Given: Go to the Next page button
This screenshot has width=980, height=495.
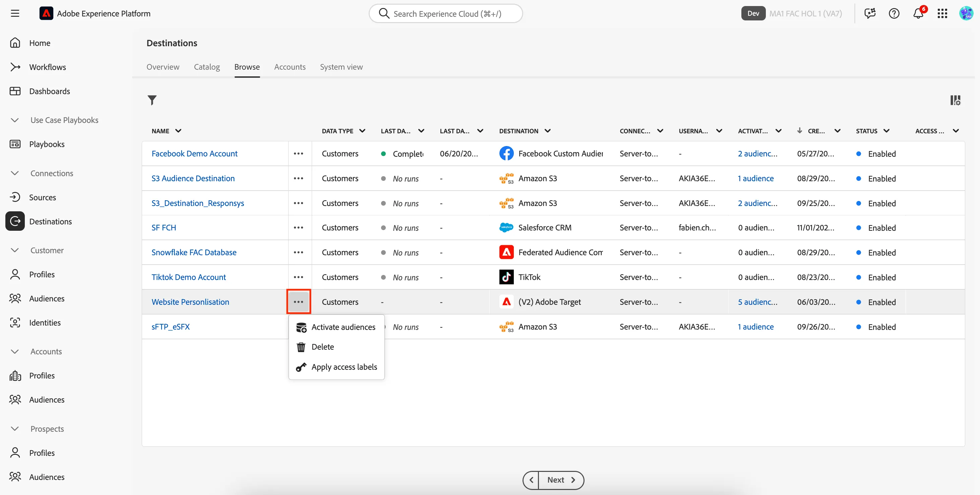Looking at the screenshot, I should (561, 480).
